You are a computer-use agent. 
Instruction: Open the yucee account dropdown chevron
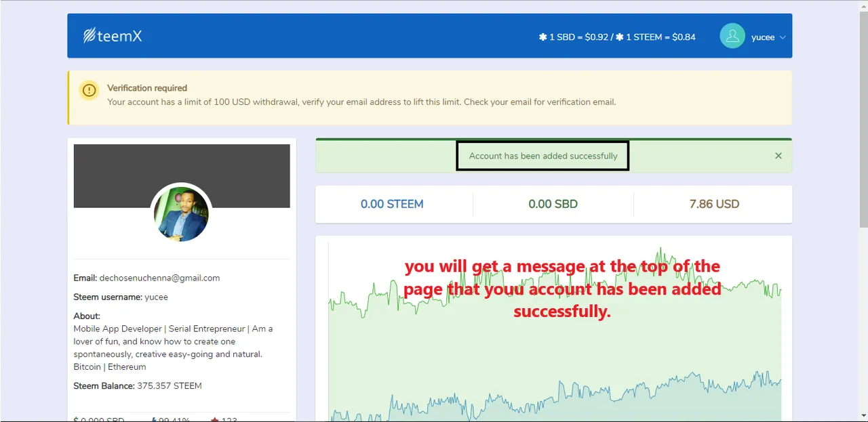tap(783, 37)
